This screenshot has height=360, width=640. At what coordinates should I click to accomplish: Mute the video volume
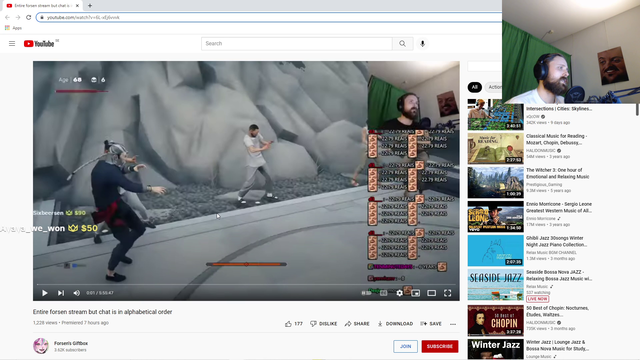[76, 293]
